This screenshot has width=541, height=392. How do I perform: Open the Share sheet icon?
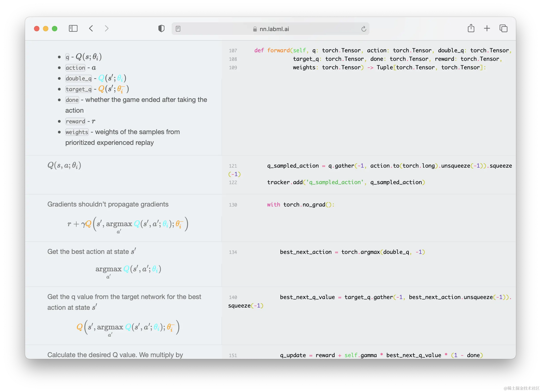(x=471, y=28)
